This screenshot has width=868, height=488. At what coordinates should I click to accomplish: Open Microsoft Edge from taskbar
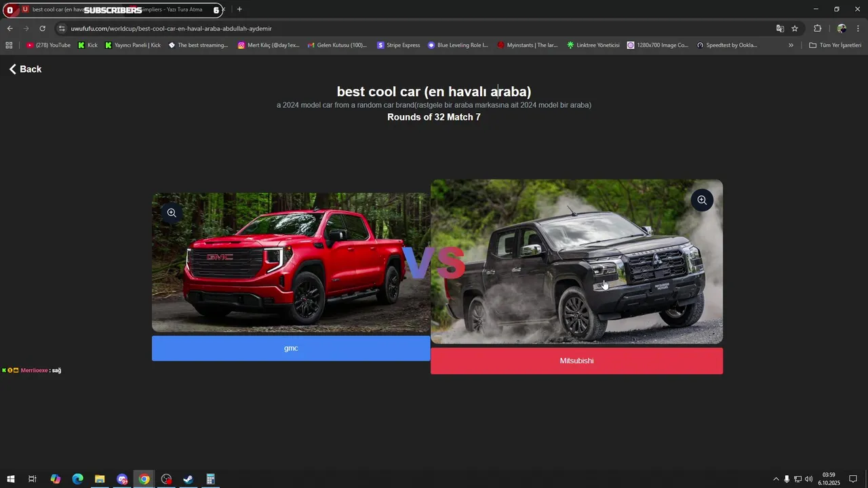(x=77, y=479)
